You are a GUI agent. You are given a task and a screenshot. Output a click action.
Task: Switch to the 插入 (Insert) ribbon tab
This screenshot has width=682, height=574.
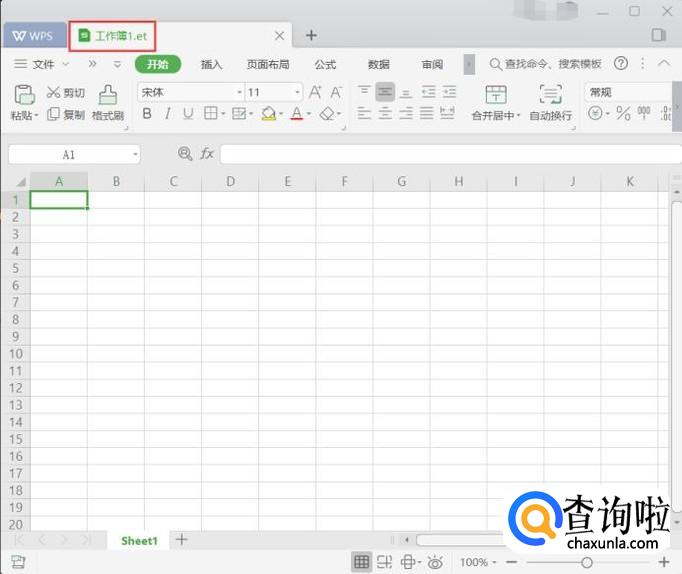(211, 64)
